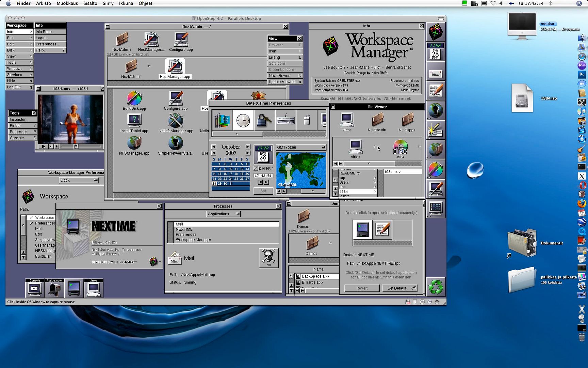Click the 17:42:51 time field
Image resolution: width=588 pixels, height=368 pixels.
[x=263, y=176]
